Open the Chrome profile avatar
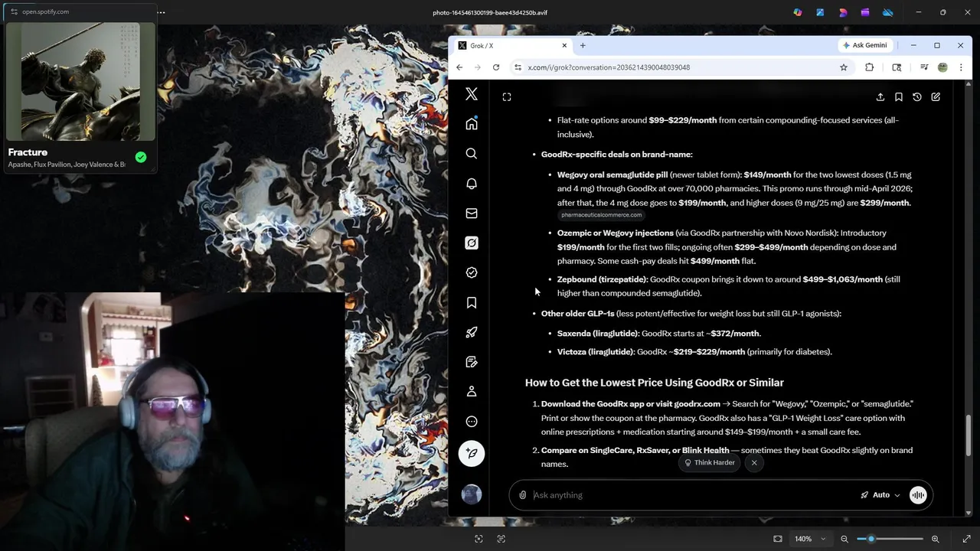This screenshot has width=980, height=551. pyautogui.click(x=942, y=67)
